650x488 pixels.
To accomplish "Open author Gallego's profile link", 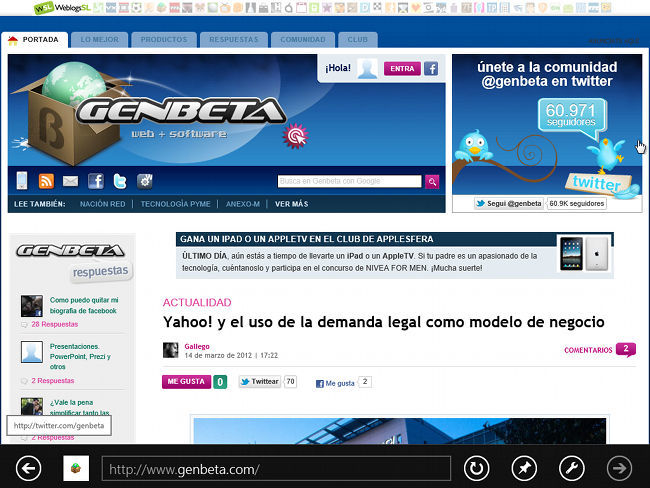I will point(197,346).
